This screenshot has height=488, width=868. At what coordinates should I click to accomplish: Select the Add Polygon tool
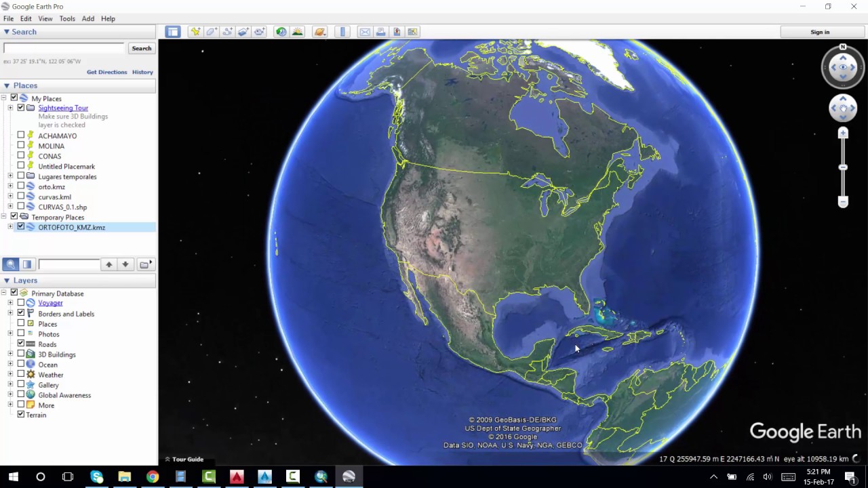pos(212,32)
